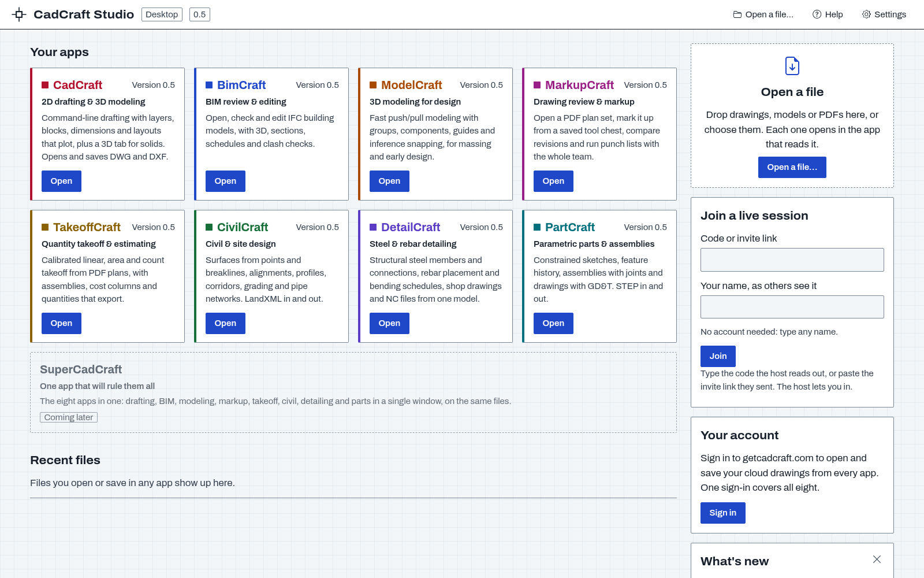Click the Coming later badge
Image resolution: width=924 pixels, height=578 pixels.
69,417
